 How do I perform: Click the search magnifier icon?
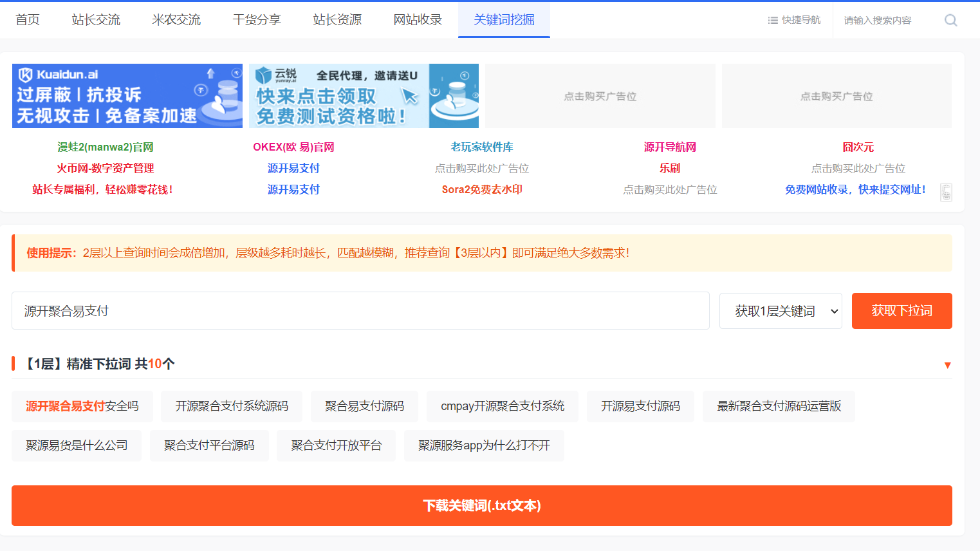pos(950,21)
